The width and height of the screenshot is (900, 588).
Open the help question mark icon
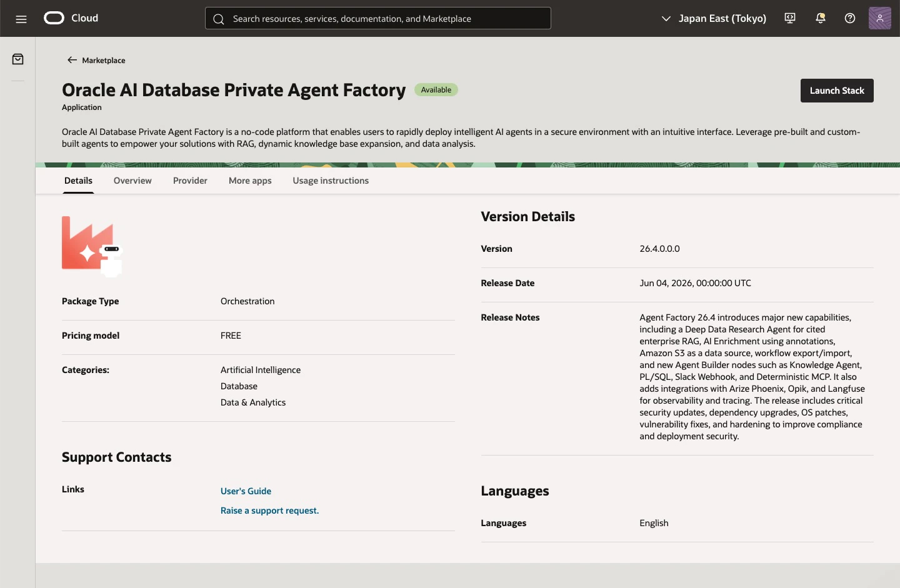[850, 18]
